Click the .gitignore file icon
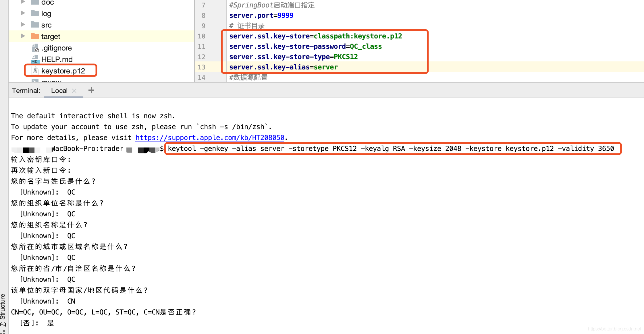644x334 pixels. click(x=35, y=48)
